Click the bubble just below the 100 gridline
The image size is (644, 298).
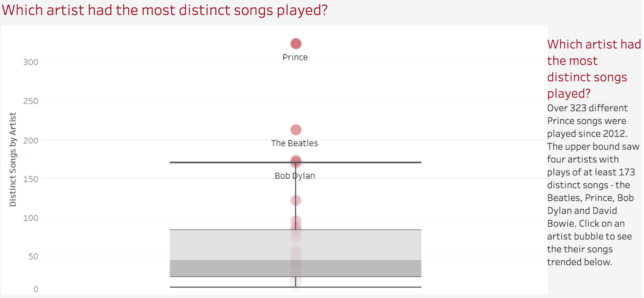pyautogui.click(x=296, y=221)
